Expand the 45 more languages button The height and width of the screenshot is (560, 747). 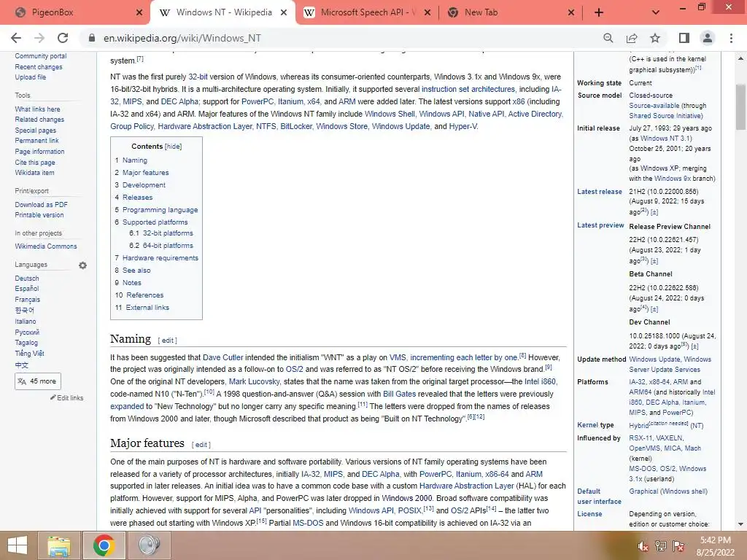38,381
